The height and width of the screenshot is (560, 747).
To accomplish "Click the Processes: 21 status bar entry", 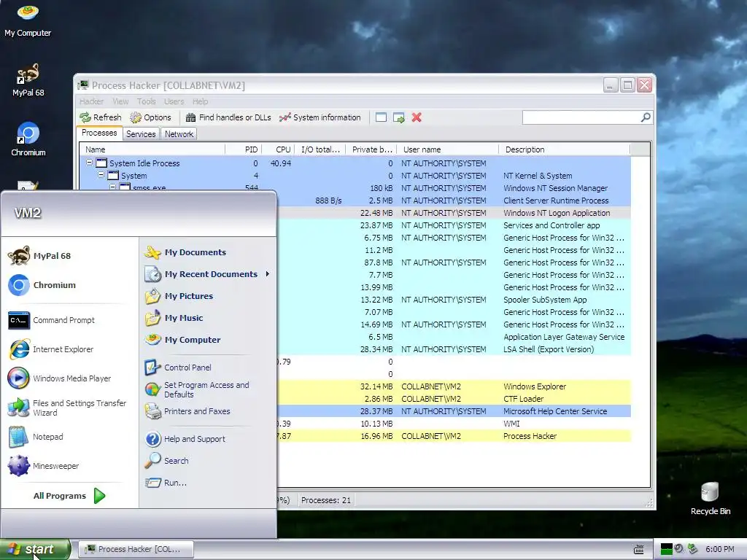I will pyautogui.click(x=326, y=500).
